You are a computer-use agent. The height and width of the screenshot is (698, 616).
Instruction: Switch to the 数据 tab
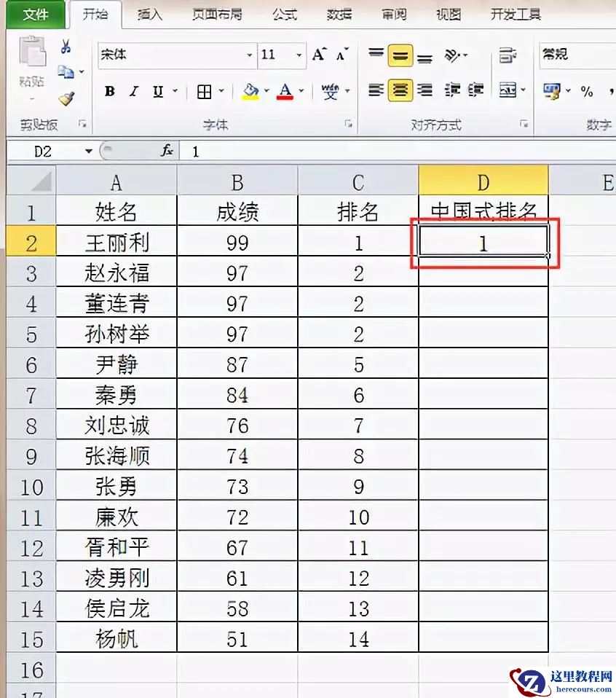point(339,15)
